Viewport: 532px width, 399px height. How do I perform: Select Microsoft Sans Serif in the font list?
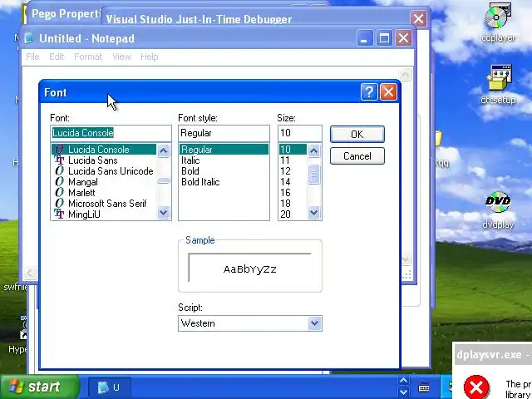(104, 204)
